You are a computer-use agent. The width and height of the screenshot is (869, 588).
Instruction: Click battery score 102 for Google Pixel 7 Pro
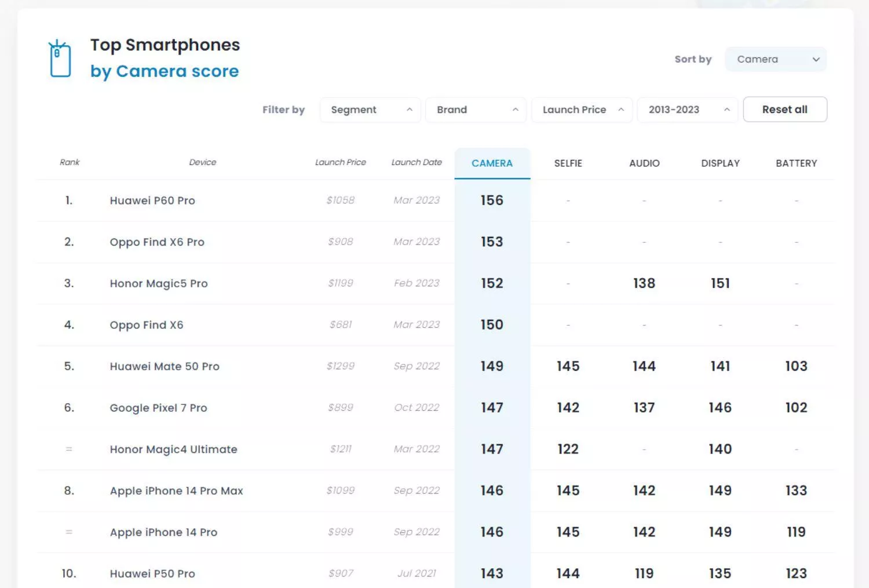[x=797, y=408]
